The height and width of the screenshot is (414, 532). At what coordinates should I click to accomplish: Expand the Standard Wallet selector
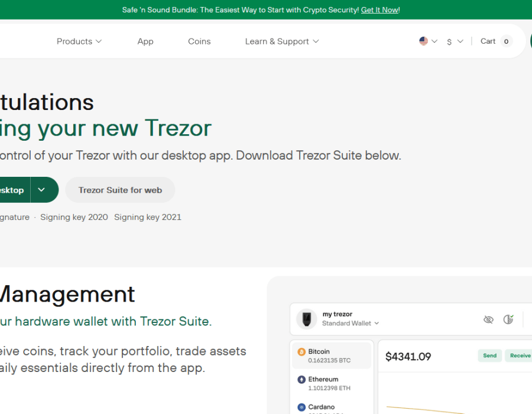[351, 324]
